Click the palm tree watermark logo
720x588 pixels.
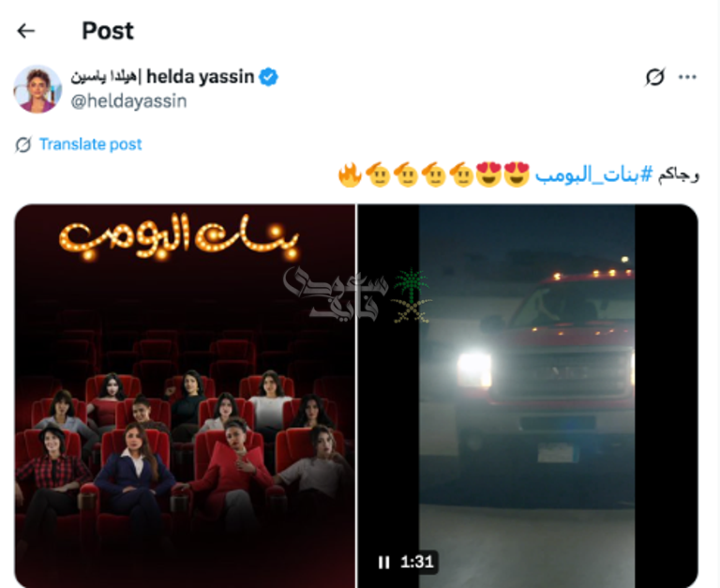point(411,296)
